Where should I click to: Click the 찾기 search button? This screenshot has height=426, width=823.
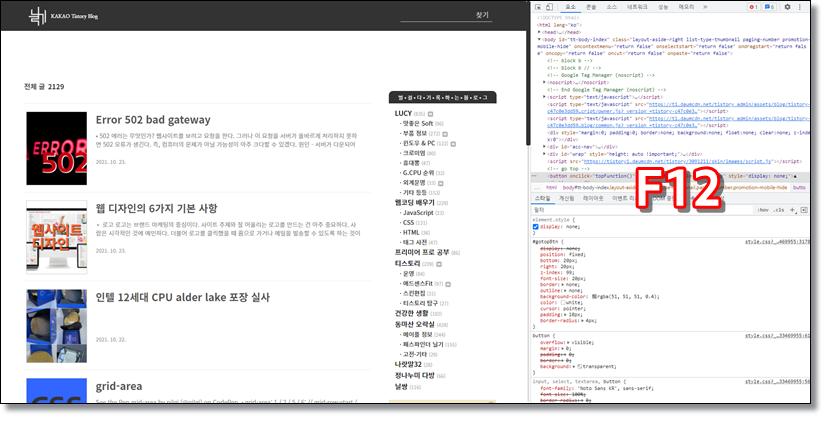click(x=482, y=15)
